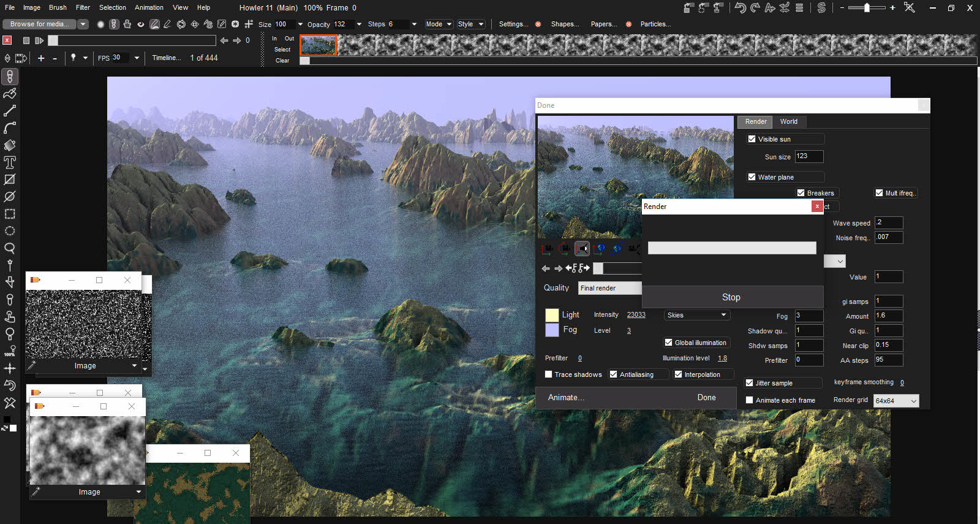Open the Mode dropdown in toolbar
Image resolution: width=980 pixels, height=524 pixels.
[439, 24]
